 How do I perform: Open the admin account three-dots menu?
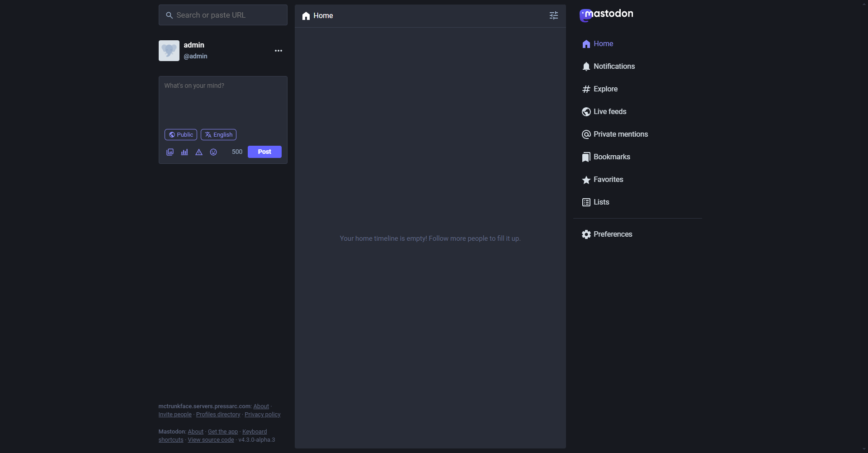click(278, 51)
